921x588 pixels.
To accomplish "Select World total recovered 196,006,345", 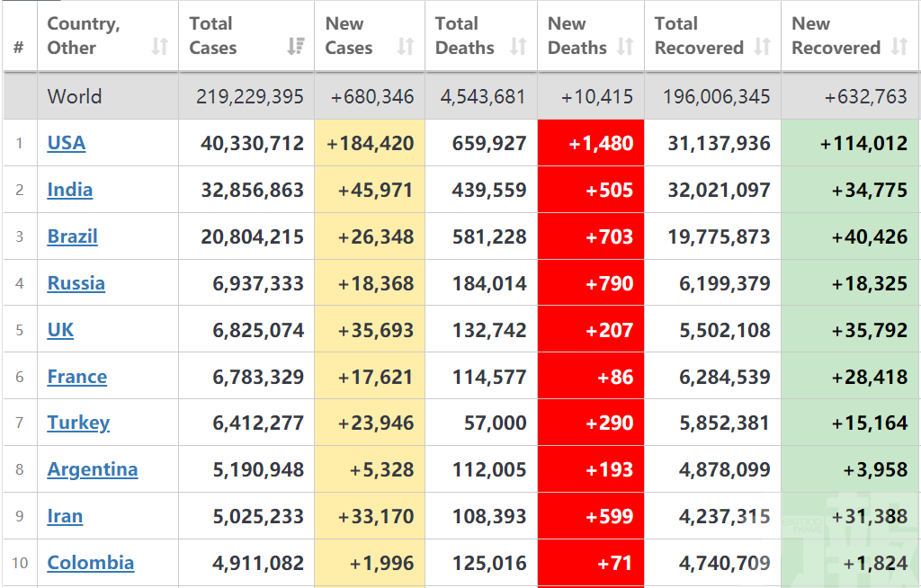I will (x=717, y=96).
